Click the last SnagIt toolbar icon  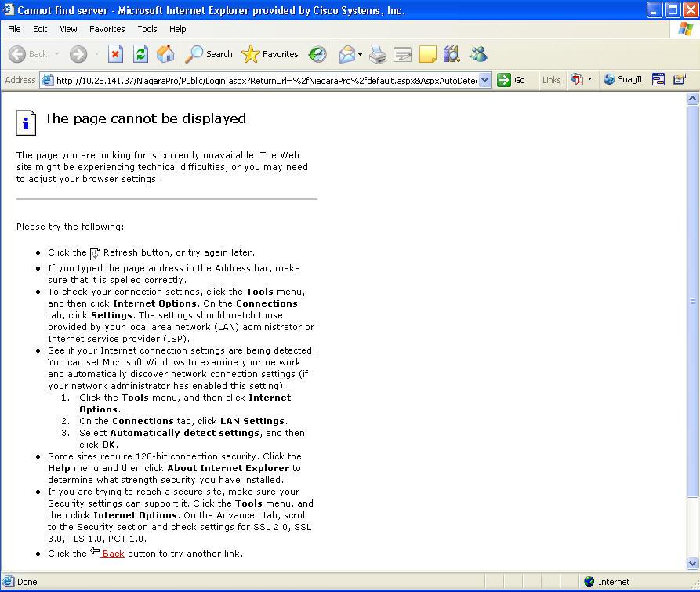click(x=680, y=79)
